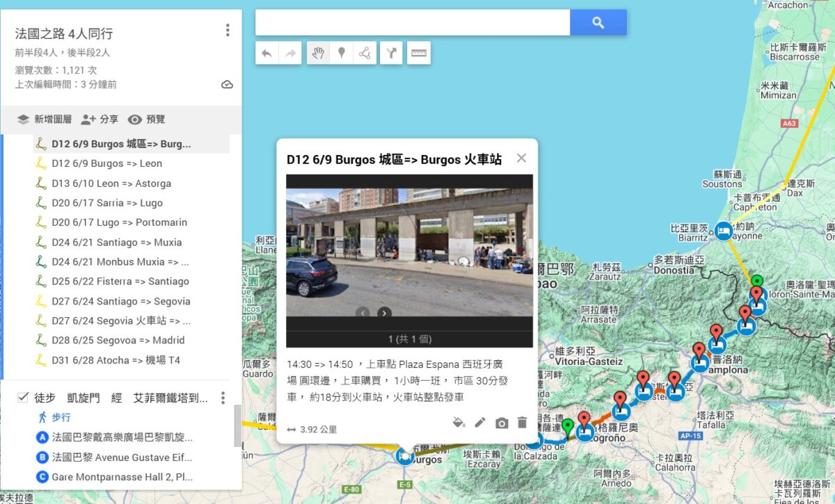The height and width of the screenshot is (504, 835).
Task: Click the cloud save status icon
Action: [227, 83]
